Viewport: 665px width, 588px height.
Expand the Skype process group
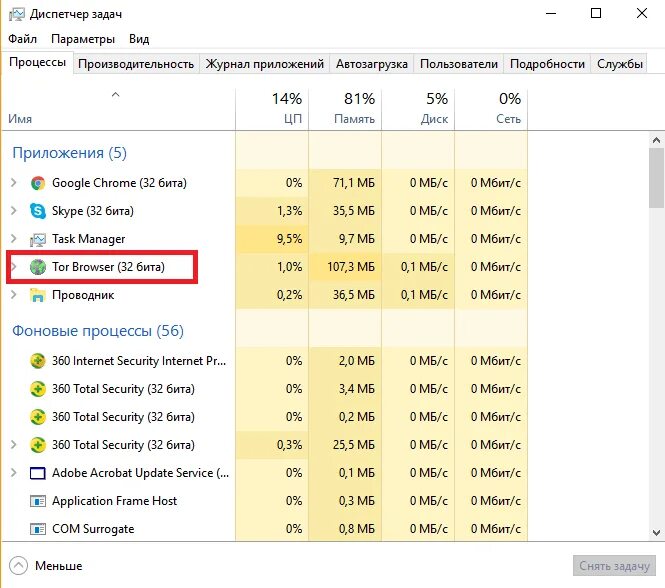(x=14, y=211)
